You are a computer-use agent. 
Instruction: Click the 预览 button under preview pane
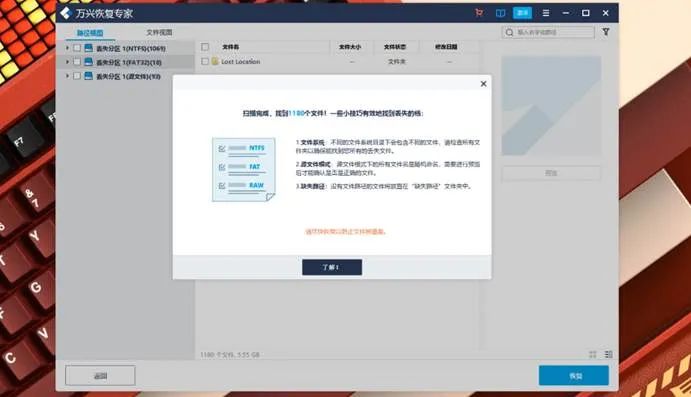coord(551,173)
